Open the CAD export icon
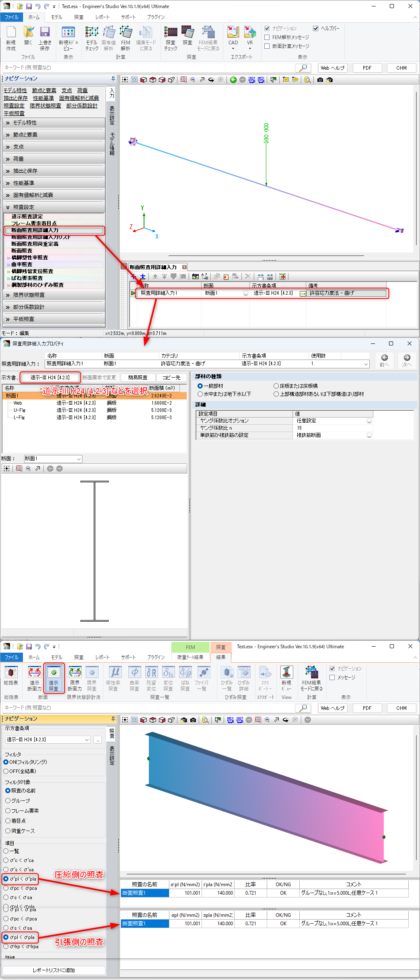Viewport: 420px width, 980px height. click(x=233, y=38)
